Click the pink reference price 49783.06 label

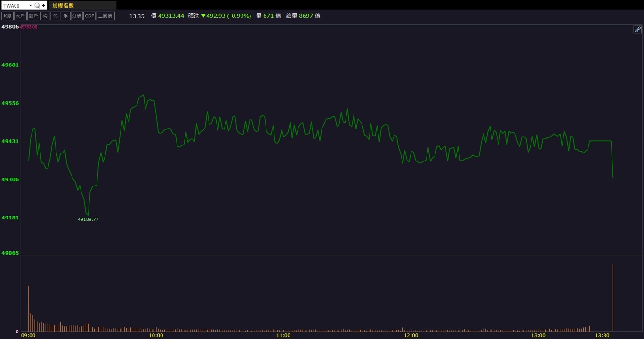(x=28, y=27)
